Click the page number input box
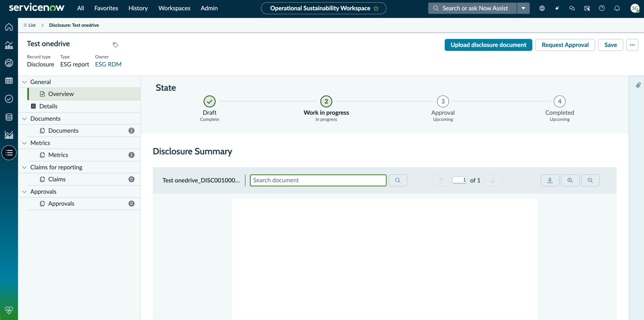The image size is (644, 320). (460, 180)
